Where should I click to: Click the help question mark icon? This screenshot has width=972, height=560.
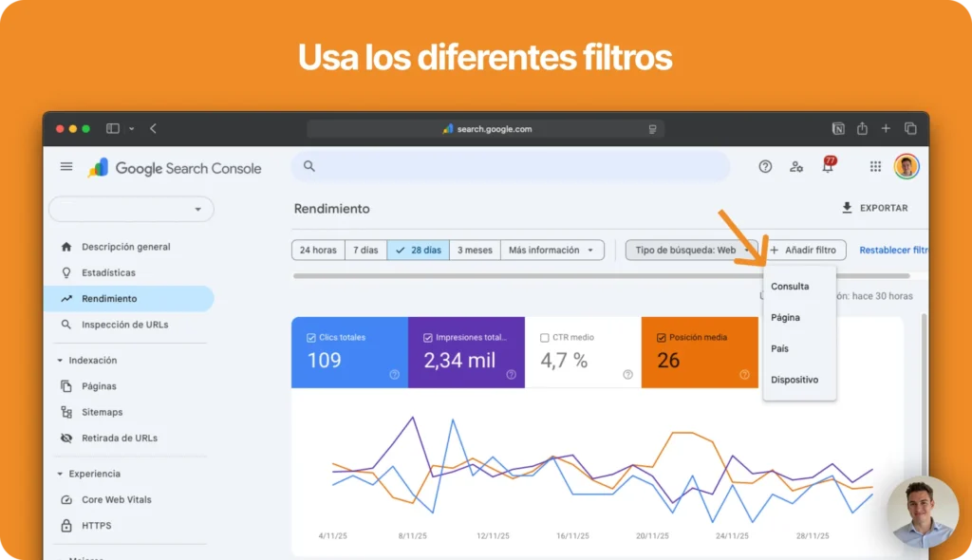click(x=765, y=167)
